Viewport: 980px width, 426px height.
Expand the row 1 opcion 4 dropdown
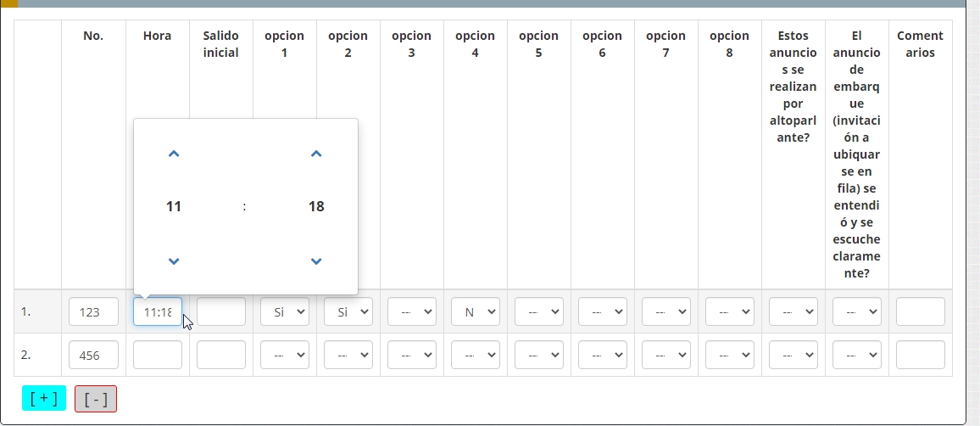pos(476,311)
